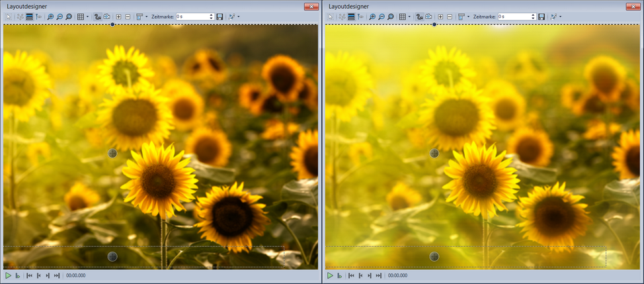Toggle the grid icon in sharp-image window
The width and height of the screenshot is (644, 284).
pos(81,17)
